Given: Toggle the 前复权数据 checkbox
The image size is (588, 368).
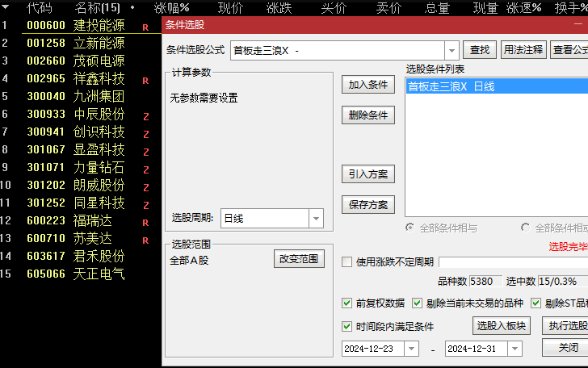Looking at the screenshot, I should [346, 303].
